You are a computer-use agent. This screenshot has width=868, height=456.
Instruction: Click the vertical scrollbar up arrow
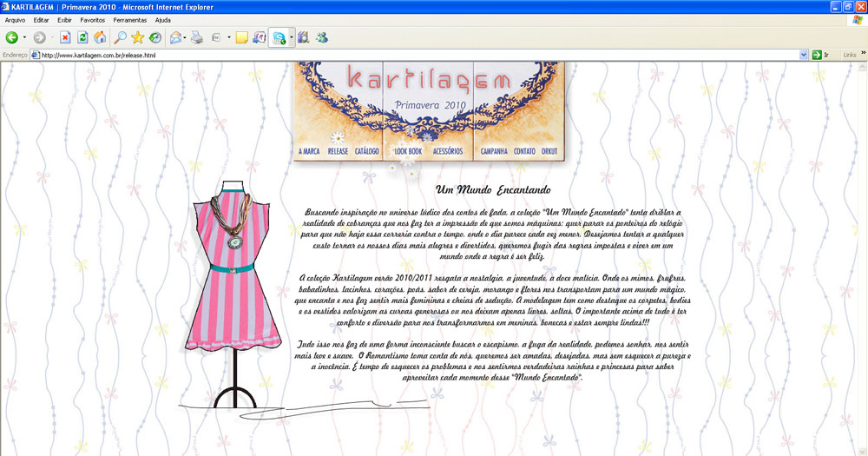(x=863, y=66)
